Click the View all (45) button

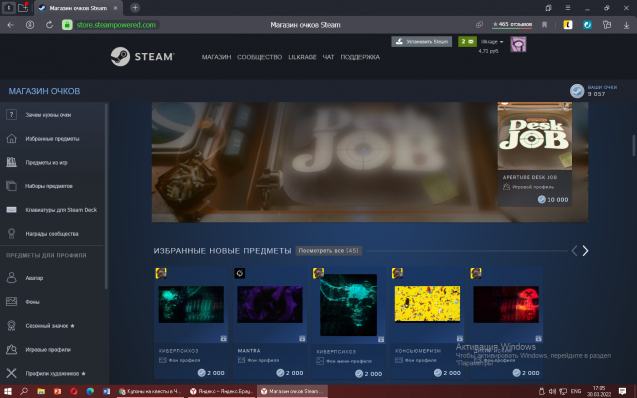(328, 251)
